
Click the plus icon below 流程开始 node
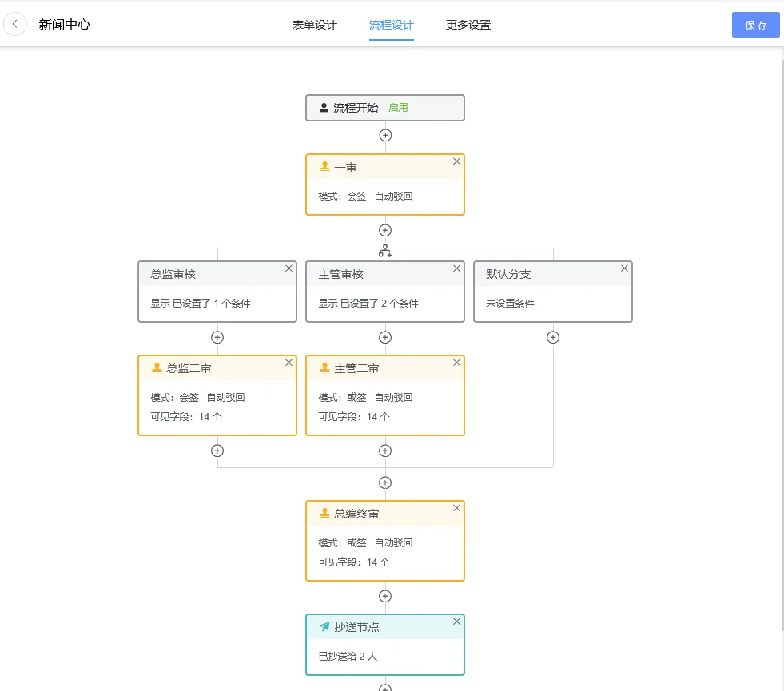tap(385, 135)
